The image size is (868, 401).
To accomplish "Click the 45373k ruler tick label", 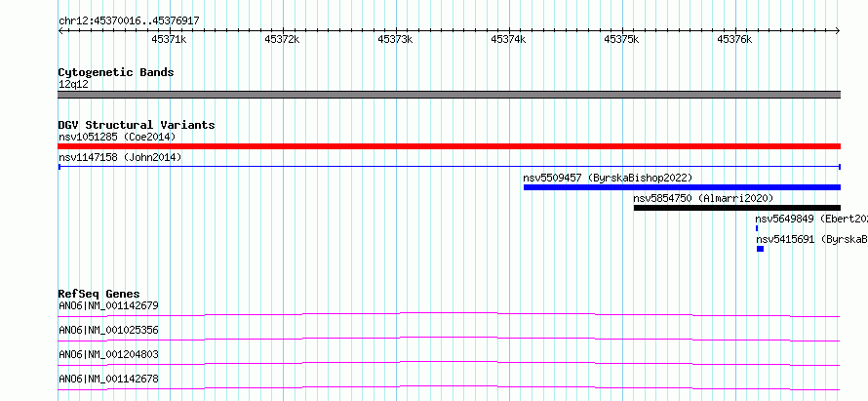I will point(395,39).
